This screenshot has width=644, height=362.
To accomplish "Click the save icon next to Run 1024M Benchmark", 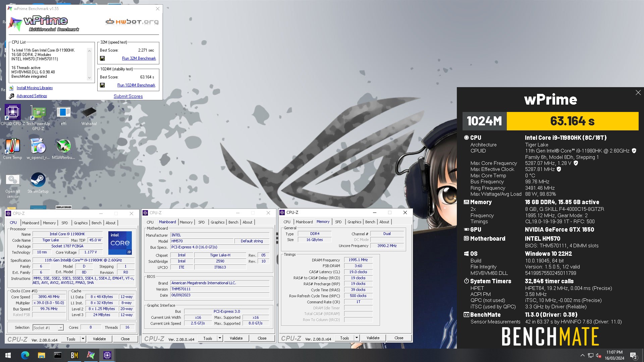I will tap(102, 85).
